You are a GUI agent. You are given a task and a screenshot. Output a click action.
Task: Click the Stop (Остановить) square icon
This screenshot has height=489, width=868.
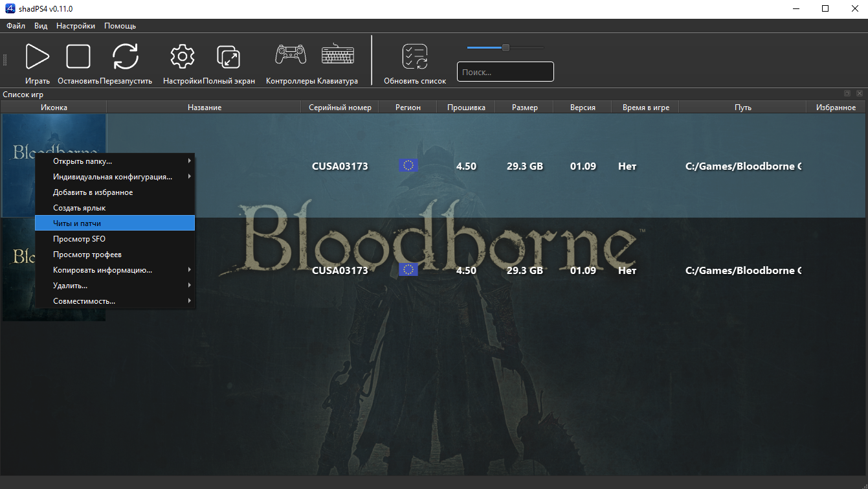coord(78,56)
